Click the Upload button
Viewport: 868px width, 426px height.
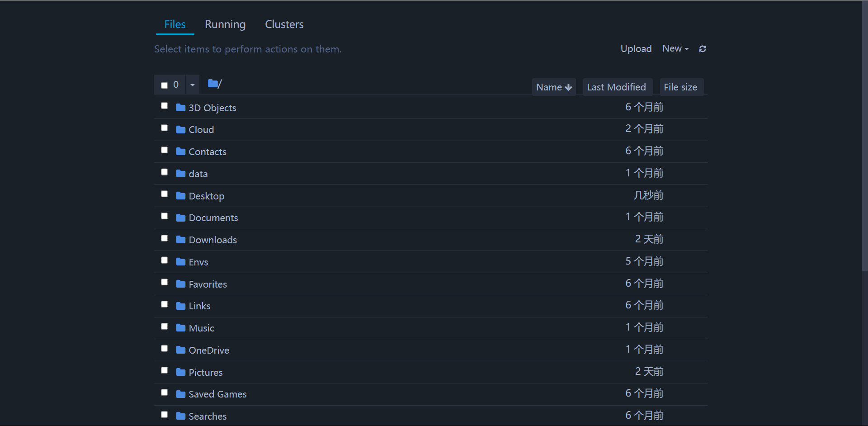click(x=636, y=48)
